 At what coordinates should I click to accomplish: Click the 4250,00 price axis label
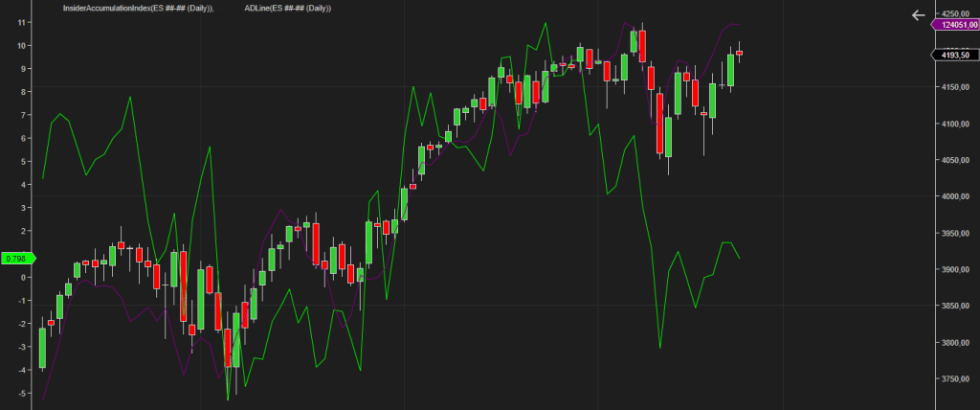point(956,13)
